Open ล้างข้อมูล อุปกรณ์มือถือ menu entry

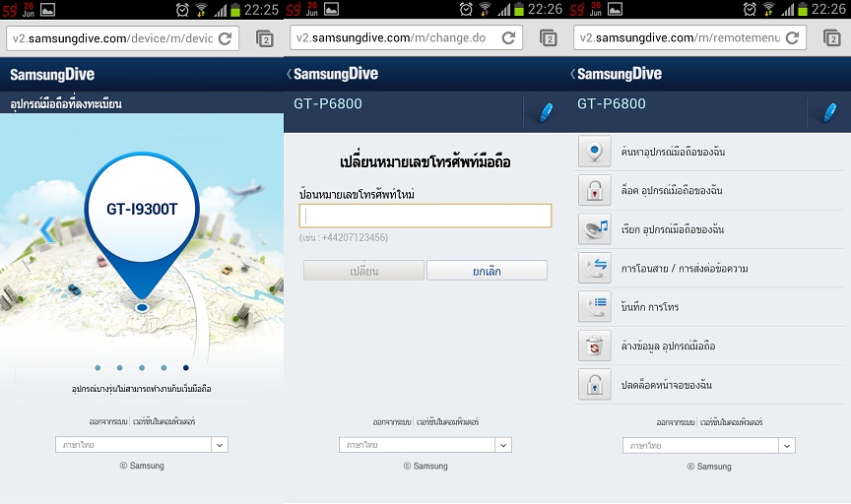pos(709,346)
